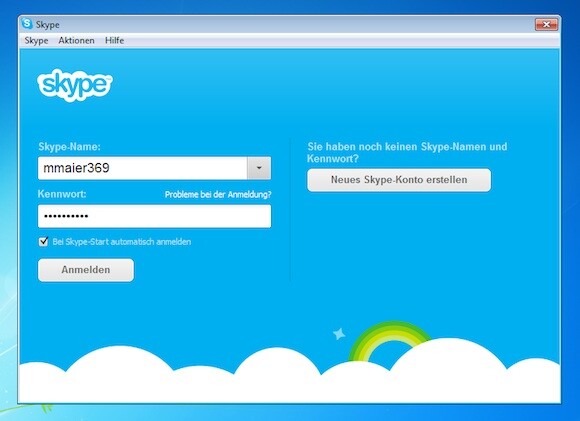The image size is (580, 421).
Task: Open the Aktionen menu
Action: click(x=76, y=40)
